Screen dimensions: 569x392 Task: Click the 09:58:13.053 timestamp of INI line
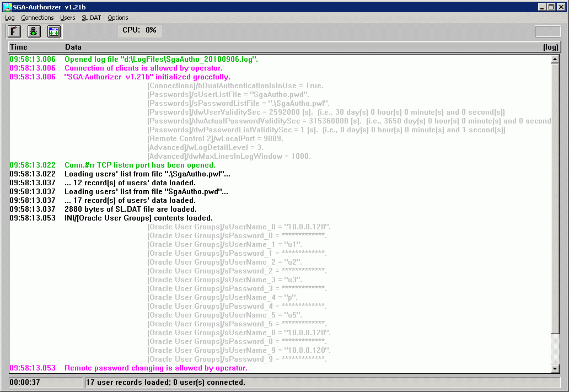click(33, 218)
